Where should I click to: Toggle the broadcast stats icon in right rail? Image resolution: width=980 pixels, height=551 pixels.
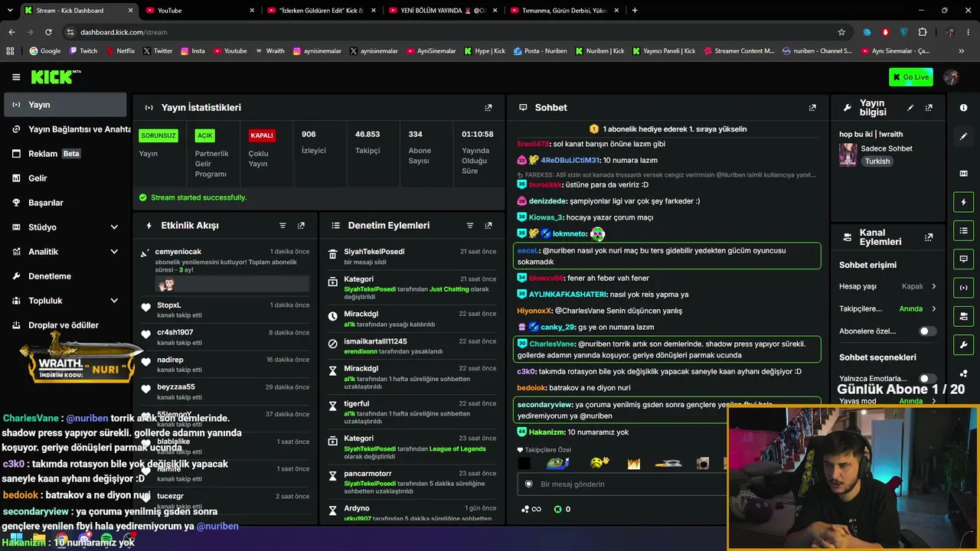963,288
